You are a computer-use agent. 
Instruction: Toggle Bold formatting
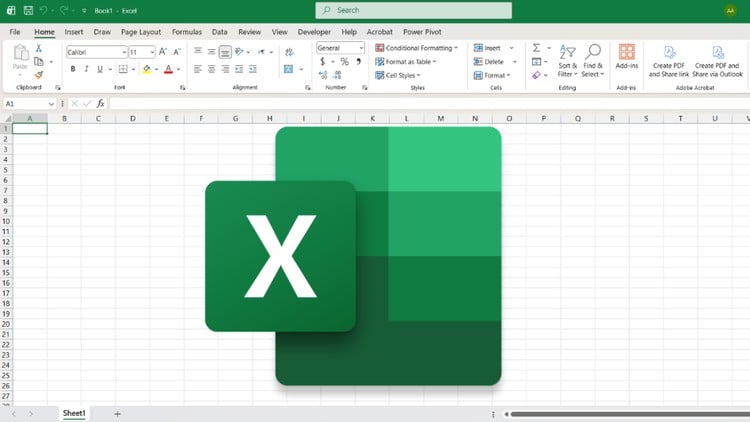click(x=73, y=69)
